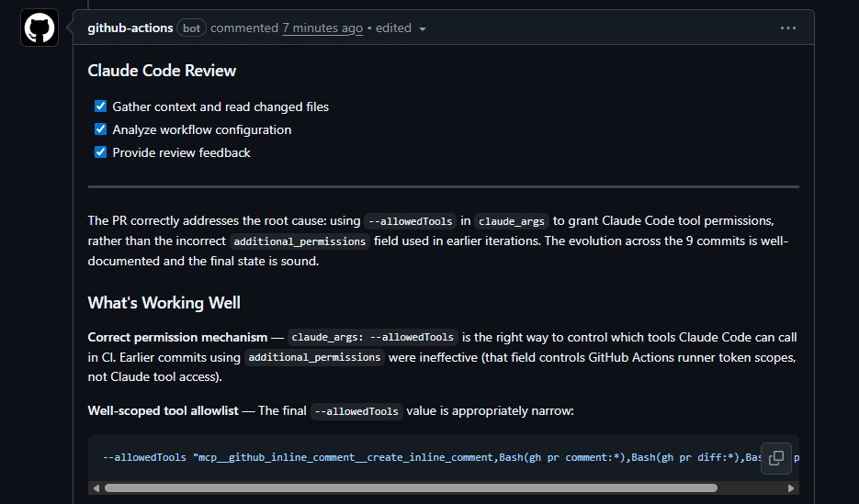Screen dimensions: 859x504
Task: Click the code block horizontal scrollbar
Action: 413,488
